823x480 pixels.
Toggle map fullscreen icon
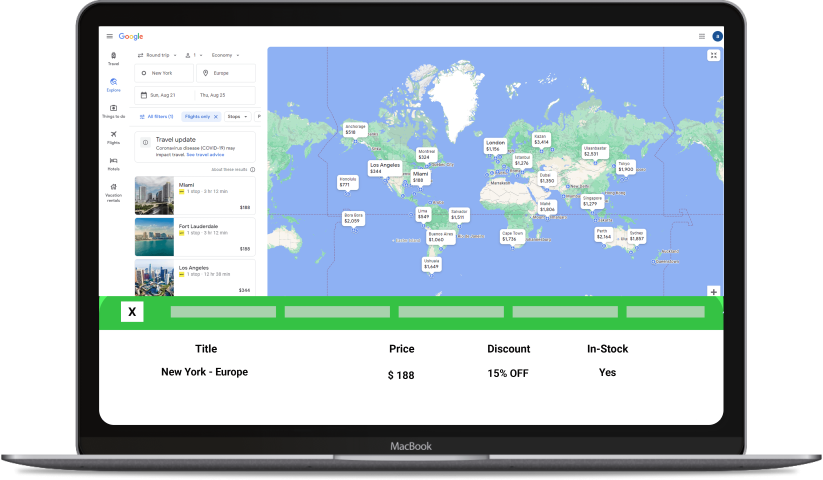pyautogui.click(x=713, y=55)
